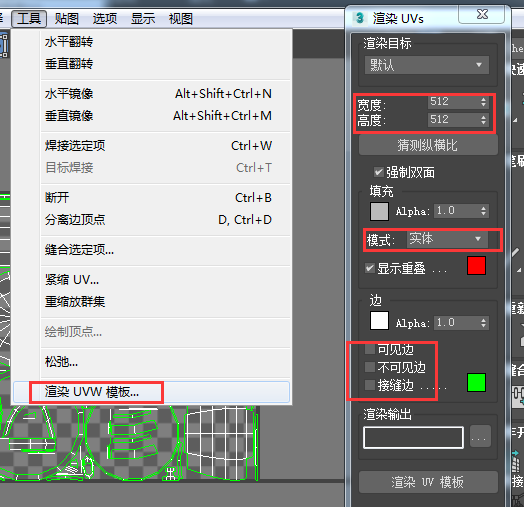This screenshot has width=524, height=507.
Task: Click the width spinner arrows
Action: click(x=483, y=102)
